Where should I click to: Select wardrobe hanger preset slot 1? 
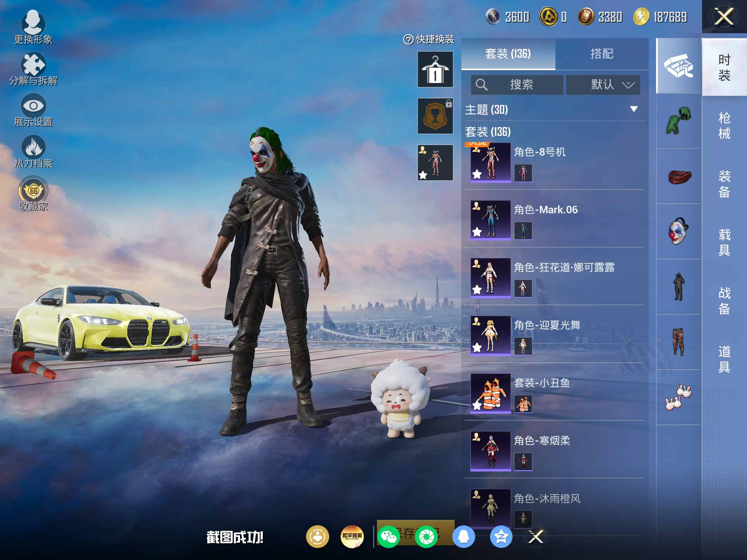[x=435, y=69]
